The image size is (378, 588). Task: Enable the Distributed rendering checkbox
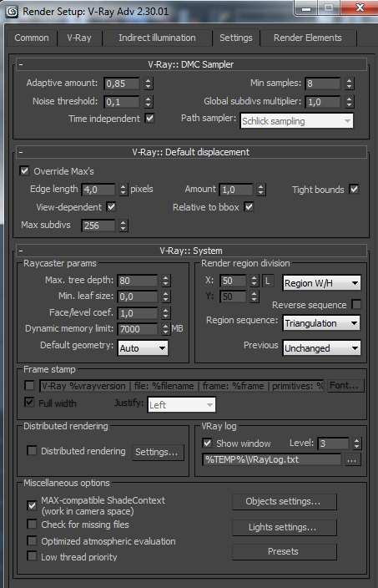[x=32, y=450]
